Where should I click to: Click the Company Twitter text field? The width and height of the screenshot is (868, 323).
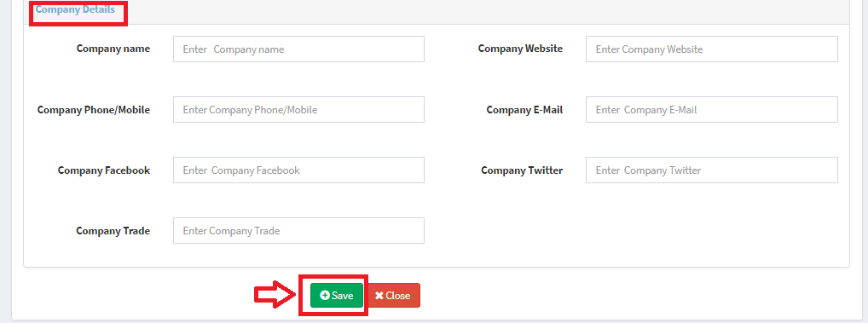pos(712,170)
